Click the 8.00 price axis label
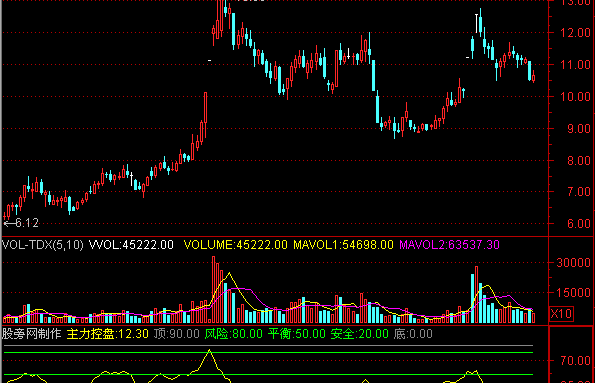The width and height of the screenshot is (595, 383). (579, 161)
